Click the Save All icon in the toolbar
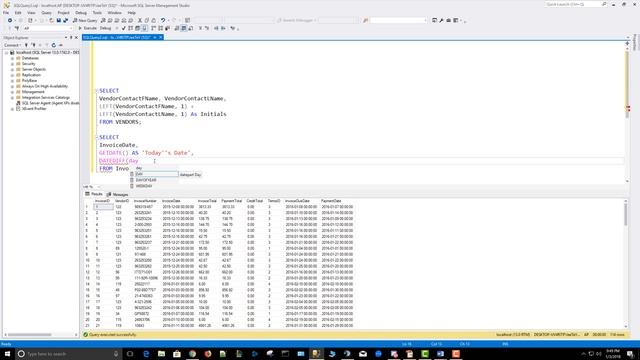 click(65, 20)
